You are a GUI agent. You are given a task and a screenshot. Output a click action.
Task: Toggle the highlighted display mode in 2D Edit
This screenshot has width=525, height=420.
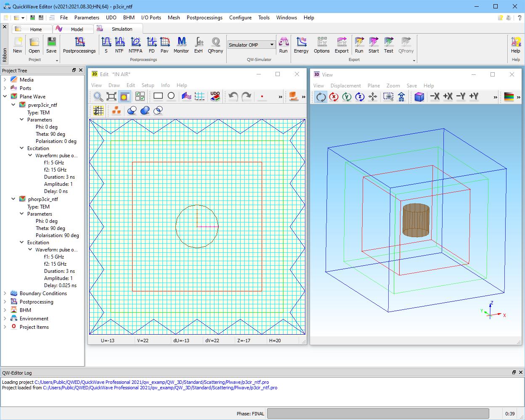click(125, 96)
